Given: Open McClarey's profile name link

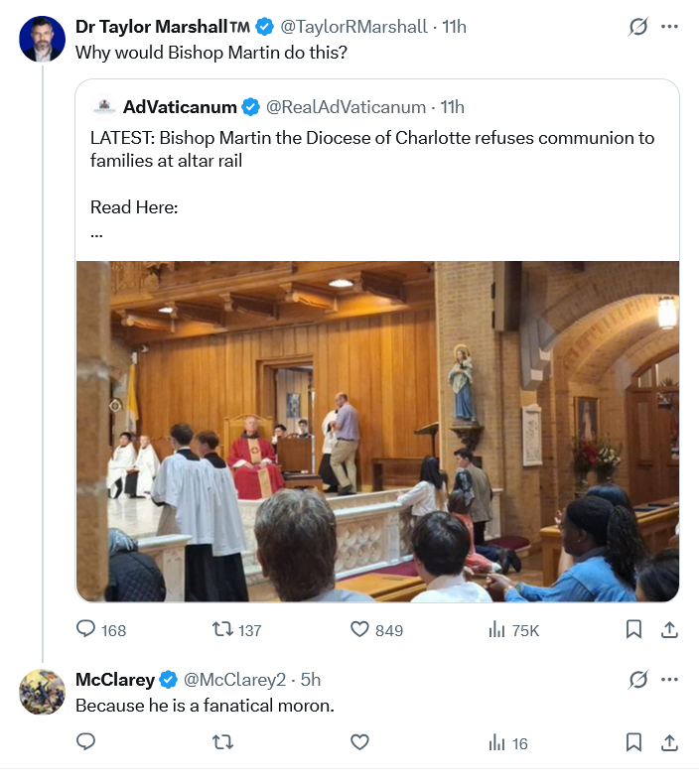Looking at the screenshot, I should (x=115, y=680).
